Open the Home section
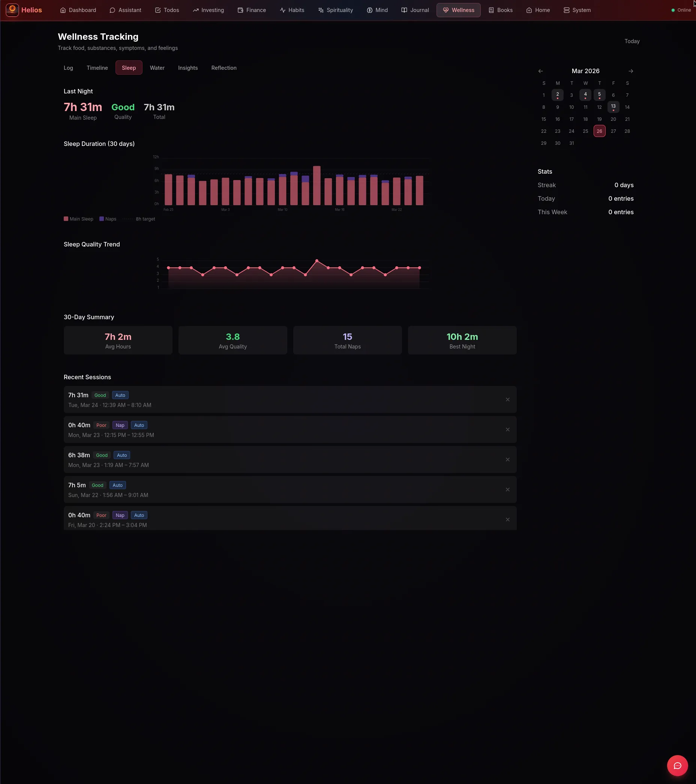This screenshot has height=784, width=696. point(538,10)
